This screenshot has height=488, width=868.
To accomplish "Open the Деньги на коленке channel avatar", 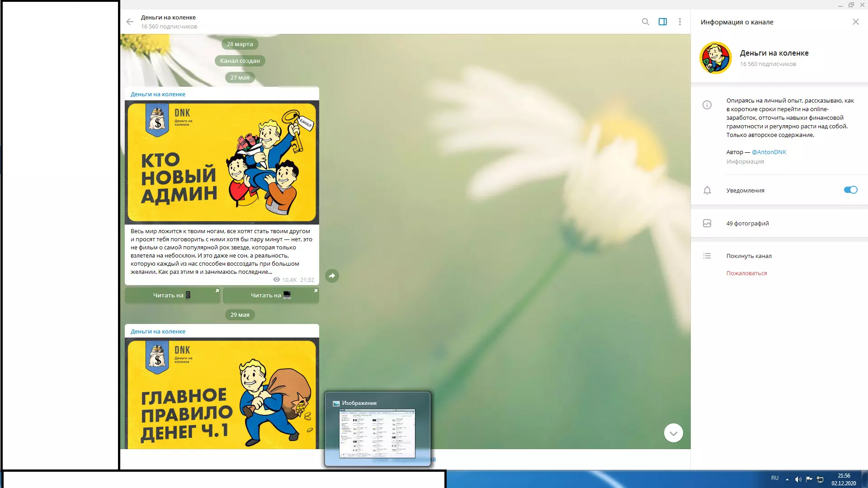I will (x=716, y=58).
